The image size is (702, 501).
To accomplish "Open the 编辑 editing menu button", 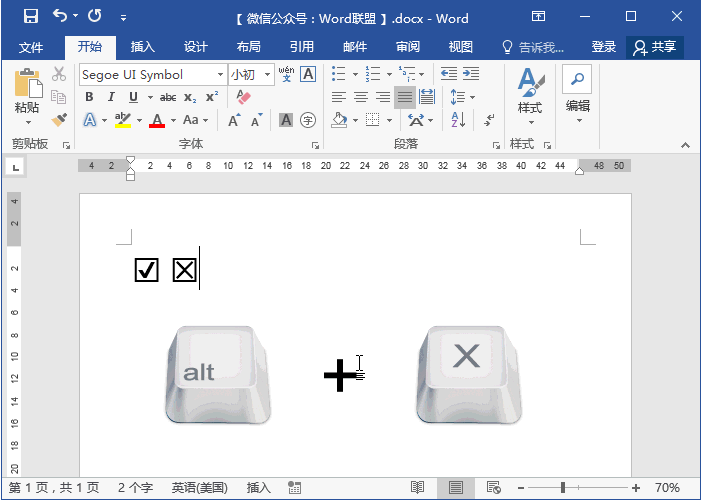I will (x=578, y=96).
